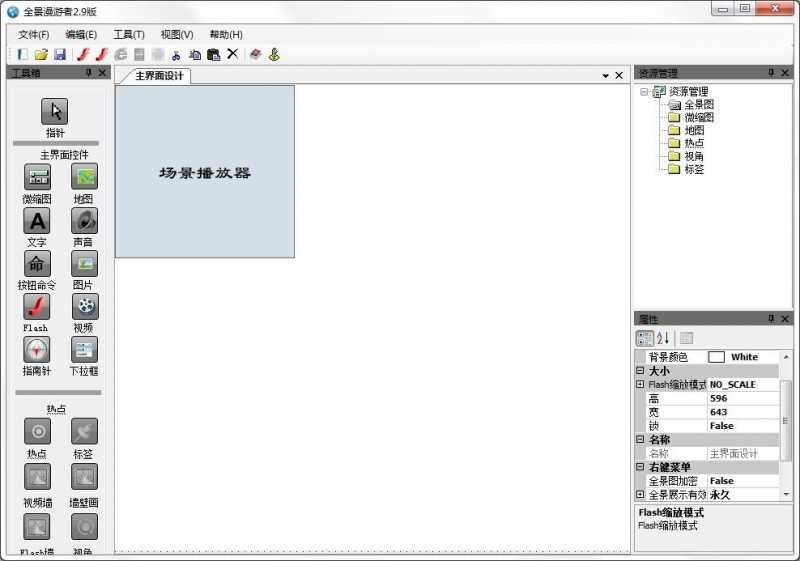Open the 文件(F) menu
This screenshot has height=561, width=800.
click(34, 35)
